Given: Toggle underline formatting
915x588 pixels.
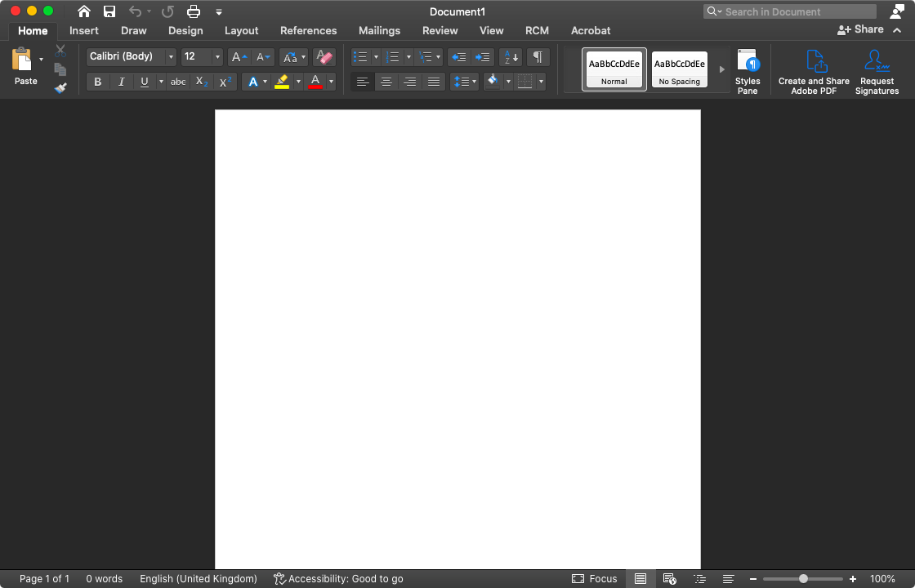Looking at the screenshot, I should click(x=144, y=82).
